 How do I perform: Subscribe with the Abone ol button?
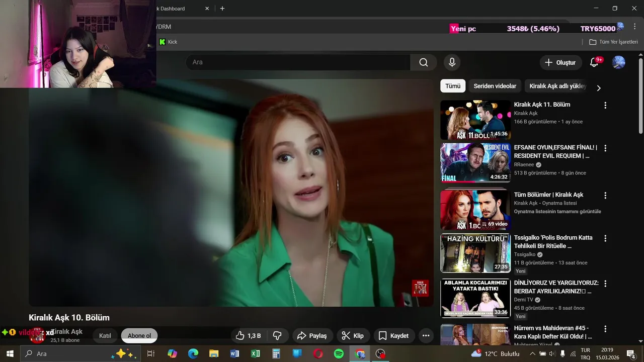tap(139, 335)
